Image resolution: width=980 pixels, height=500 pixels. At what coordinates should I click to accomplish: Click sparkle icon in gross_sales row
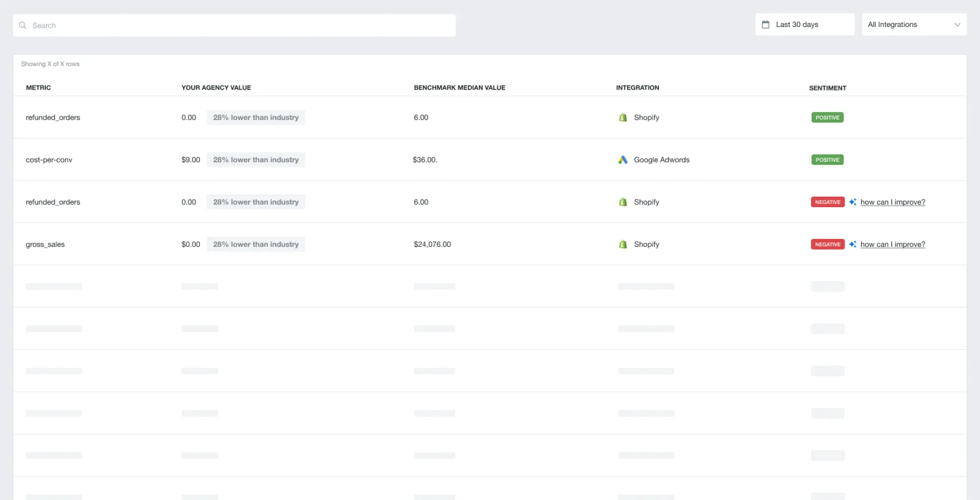tap(853, 244)
